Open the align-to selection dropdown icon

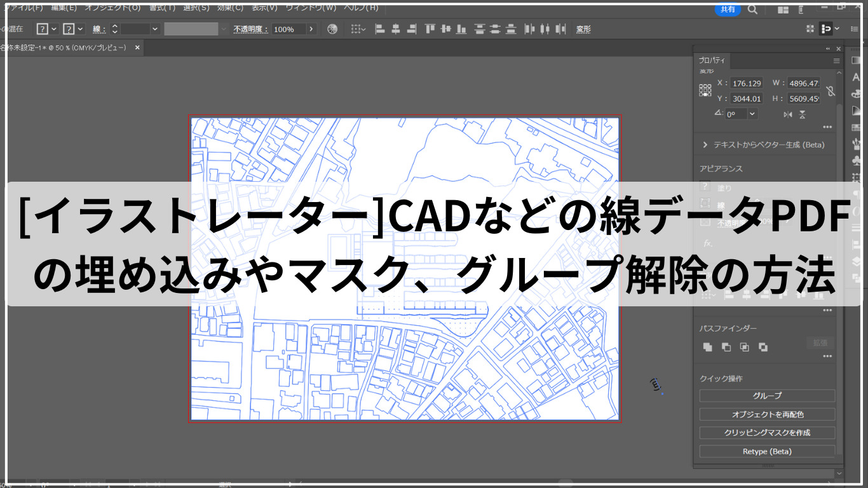[358, 29]
